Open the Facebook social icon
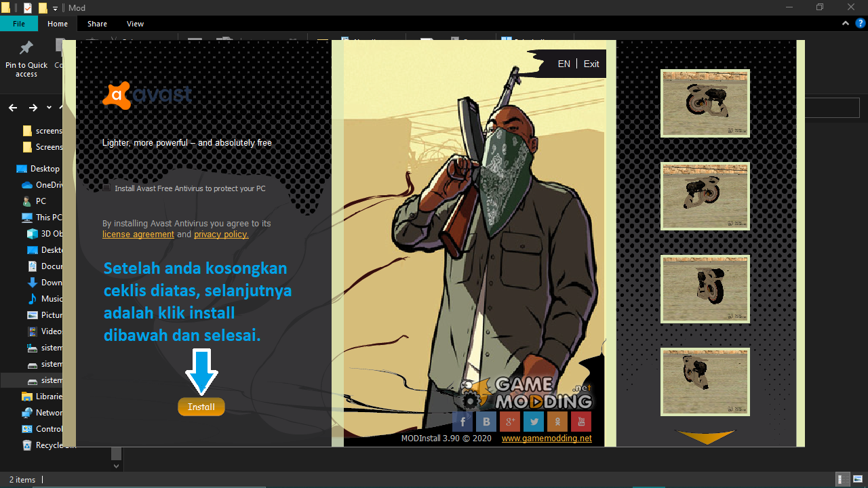Image resolution: width=868 pixels, height=488 pixels. pos(462,422)
